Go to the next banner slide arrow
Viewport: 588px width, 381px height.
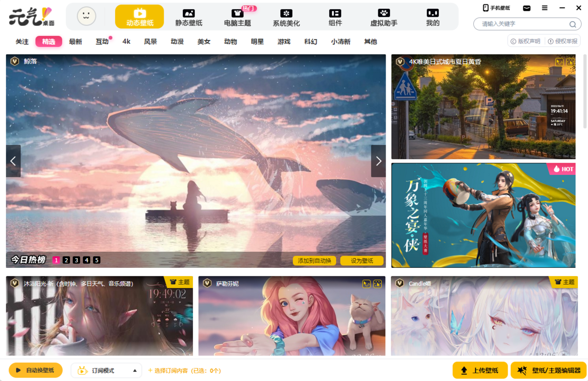378,161
